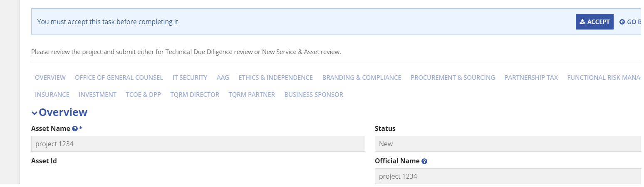Click the Asset Name input field
The height and width of the screenshot is (187, 644).
[198, 144]
